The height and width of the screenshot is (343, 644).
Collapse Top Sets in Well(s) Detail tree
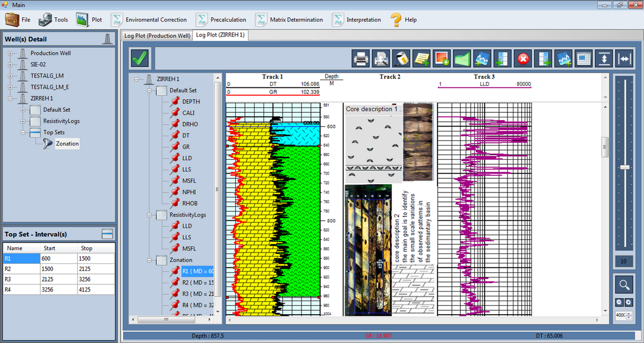coord(23,133)
